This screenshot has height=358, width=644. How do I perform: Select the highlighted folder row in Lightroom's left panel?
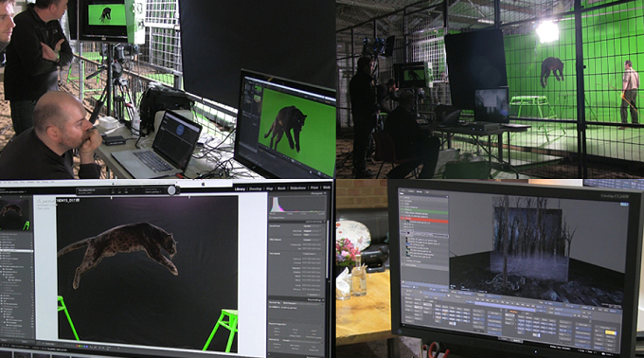(16, 250)
